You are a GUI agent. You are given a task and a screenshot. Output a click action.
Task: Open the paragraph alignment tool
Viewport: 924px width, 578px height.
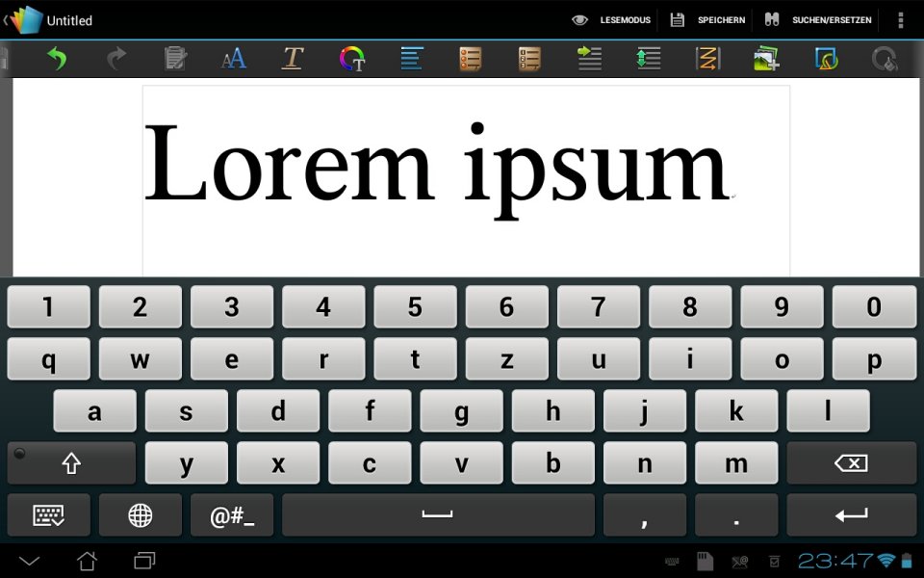pyautogui.click(x=411, y=59)
